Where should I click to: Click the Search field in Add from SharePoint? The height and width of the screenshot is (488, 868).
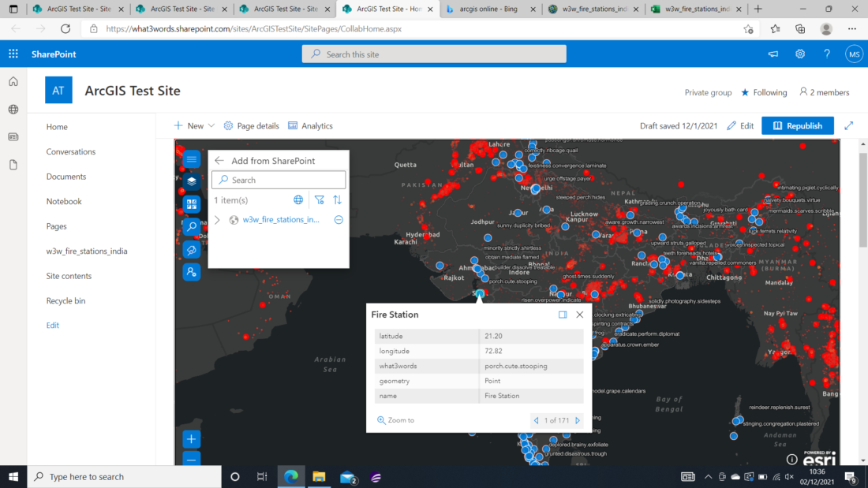pyautogui.click(x=279, y=180)
